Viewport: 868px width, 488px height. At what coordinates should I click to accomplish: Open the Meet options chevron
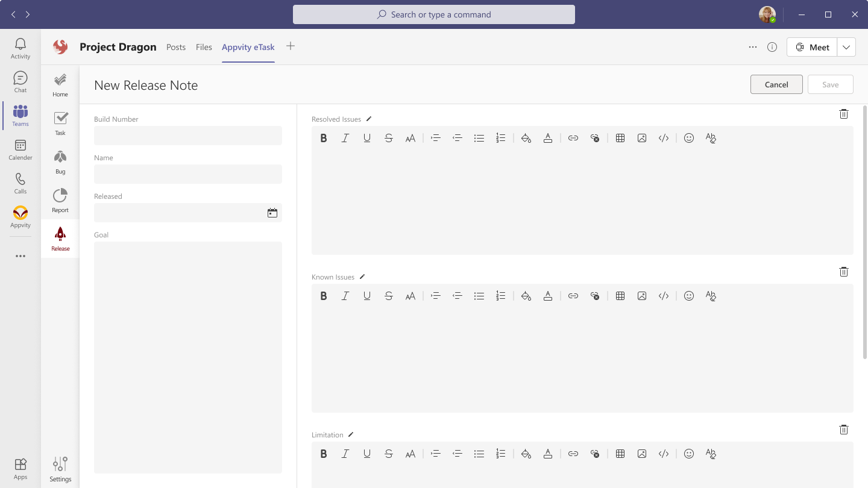coord(846,46)
